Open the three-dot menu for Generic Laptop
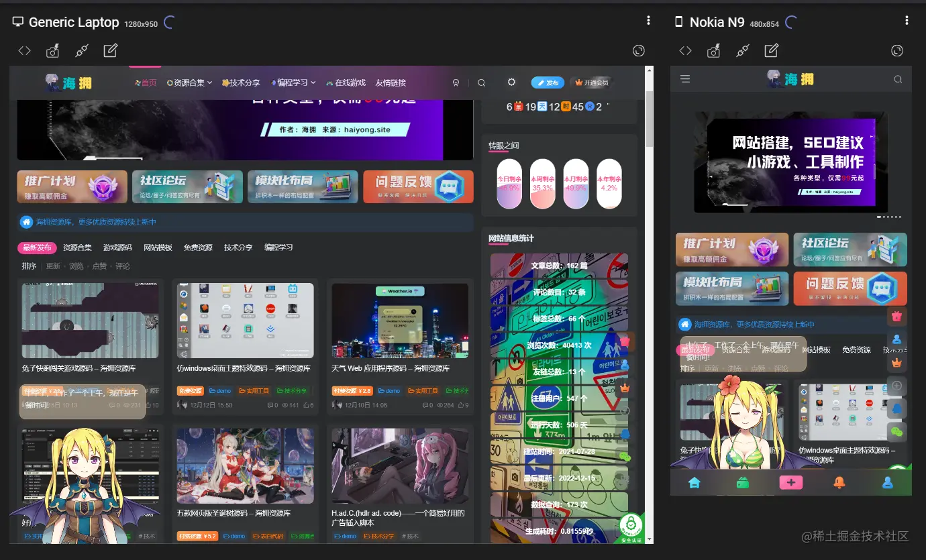This screenshot has height=560, width=926. pos(648,21)
